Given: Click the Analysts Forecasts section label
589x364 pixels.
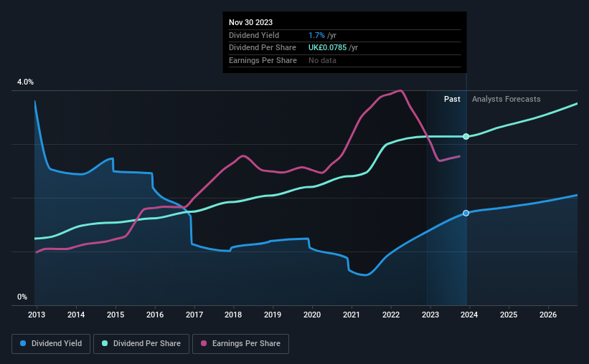Looking at the screenshot, I should 506,99.
